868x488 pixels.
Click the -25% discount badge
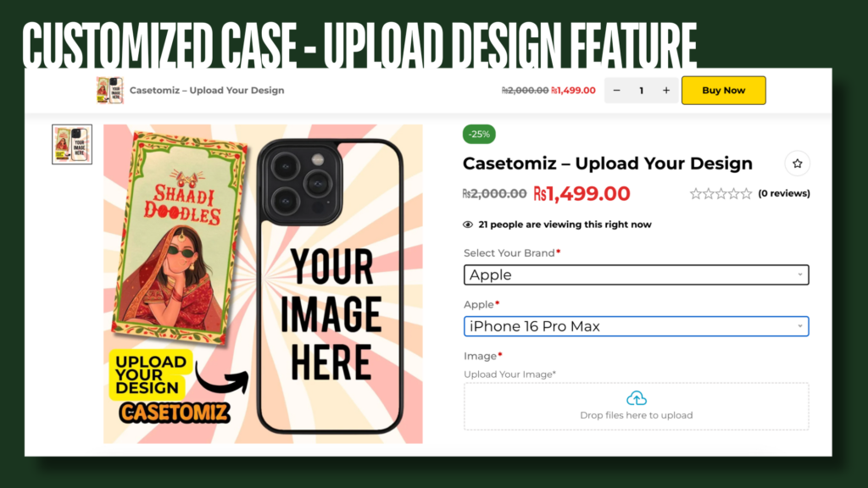(479, 134)
